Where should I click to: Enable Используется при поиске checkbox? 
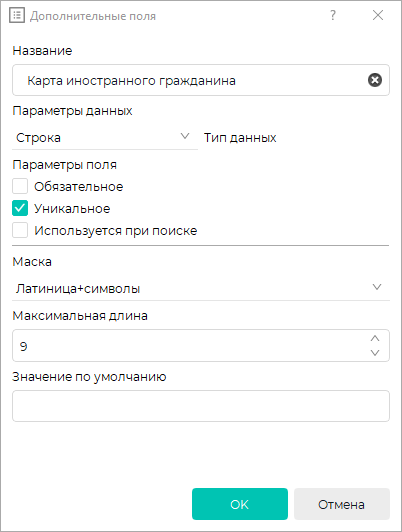point(20,230)
